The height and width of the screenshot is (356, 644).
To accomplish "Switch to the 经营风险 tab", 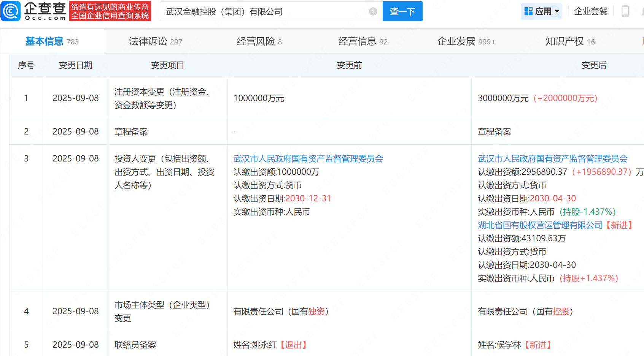I will 259,41.
